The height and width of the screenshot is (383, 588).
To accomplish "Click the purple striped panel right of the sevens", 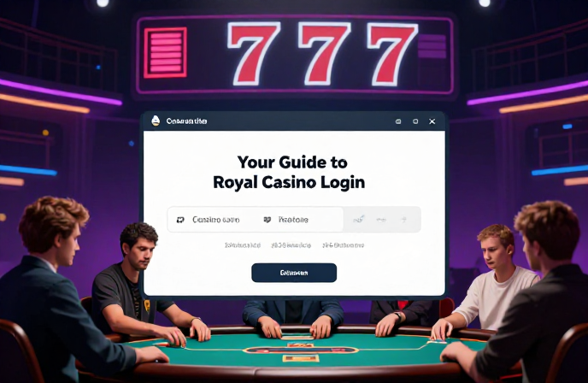I will [x=432, y=46].
